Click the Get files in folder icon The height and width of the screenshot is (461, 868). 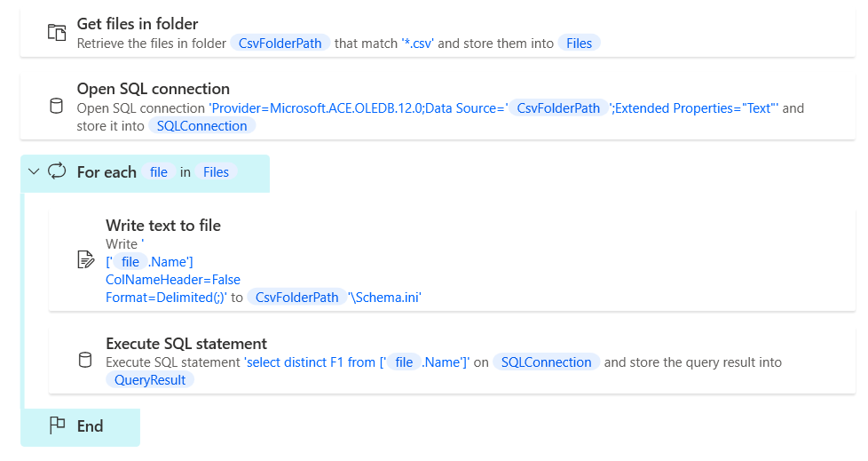pyautogui.click(x=57, y=33)
